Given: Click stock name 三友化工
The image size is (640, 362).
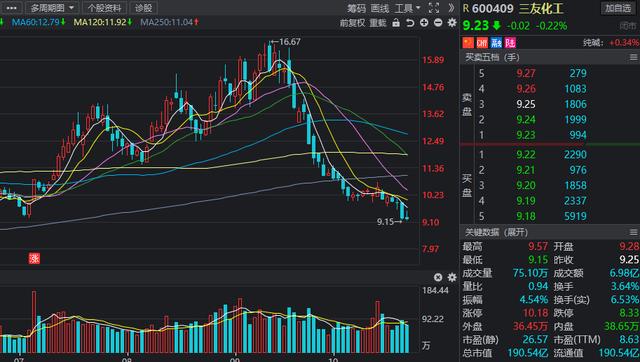Looking at the screenshot, I should click(541, 8).
